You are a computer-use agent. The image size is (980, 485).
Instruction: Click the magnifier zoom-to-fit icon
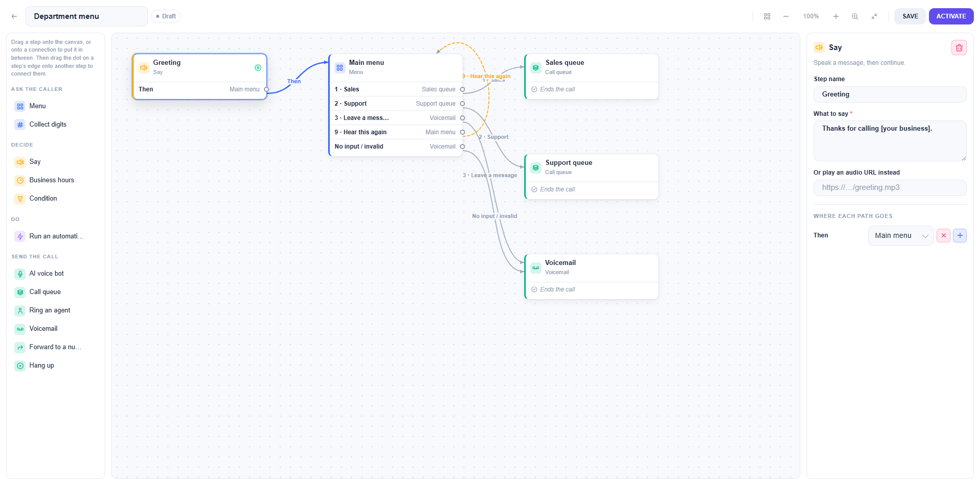(855, 16)
